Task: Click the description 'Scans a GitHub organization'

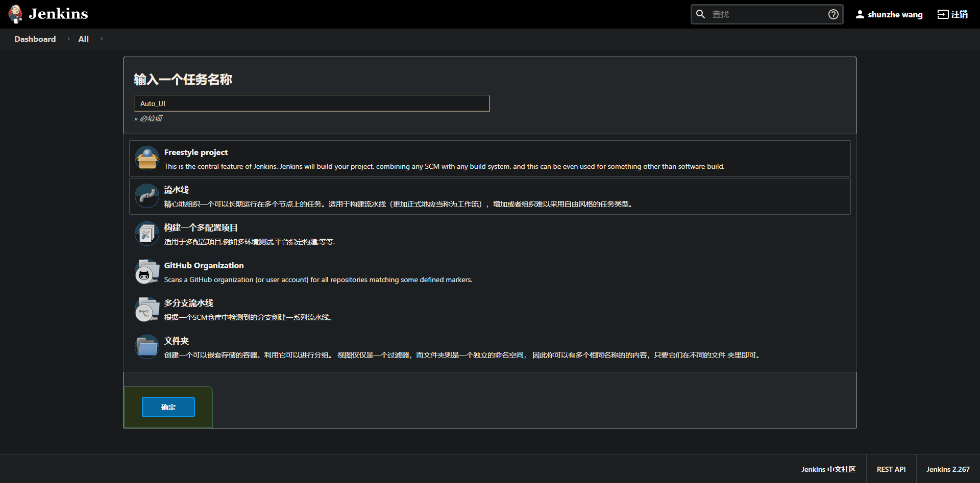Action: coord(318,280)
